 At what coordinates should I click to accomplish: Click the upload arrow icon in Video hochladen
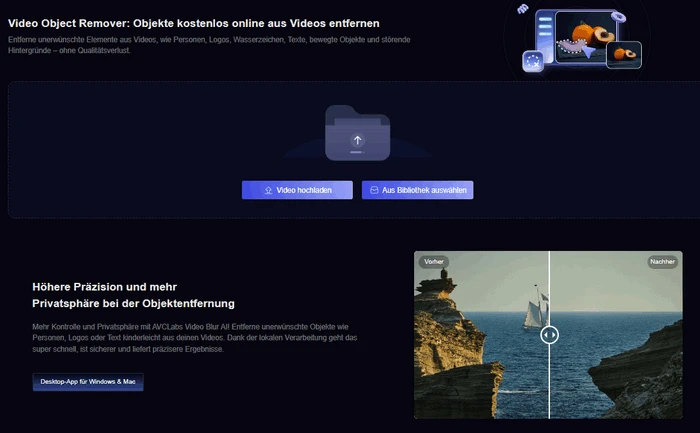coord(268,191)
